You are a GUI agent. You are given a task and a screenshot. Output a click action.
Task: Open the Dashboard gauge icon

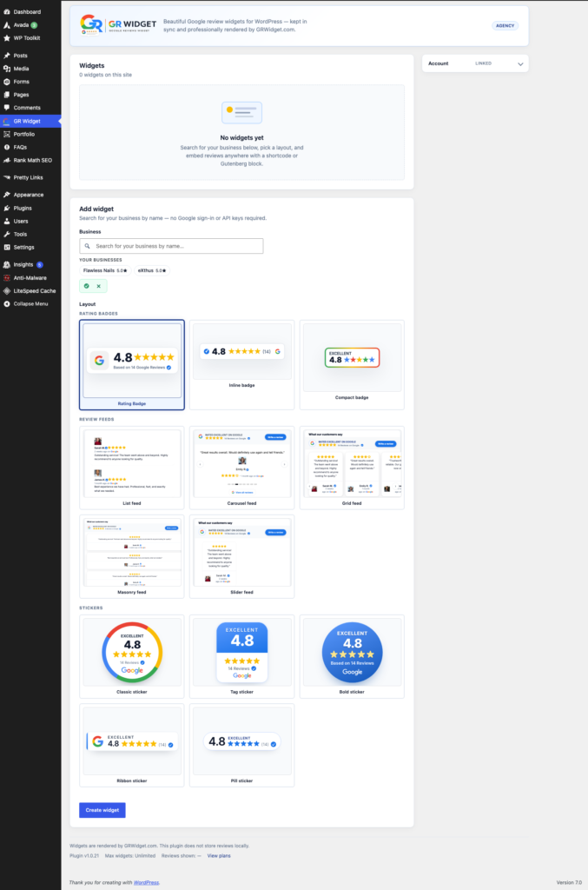(x=7, y=11)
